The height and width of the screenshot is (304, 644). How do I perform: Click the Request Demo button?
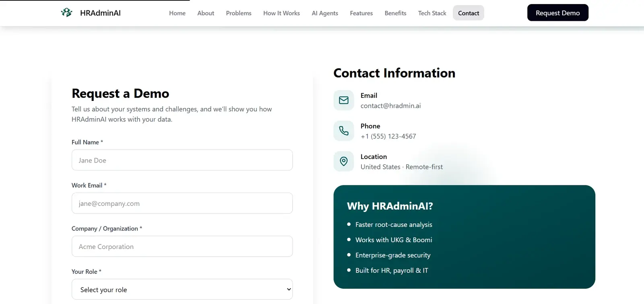click(558, 12)
